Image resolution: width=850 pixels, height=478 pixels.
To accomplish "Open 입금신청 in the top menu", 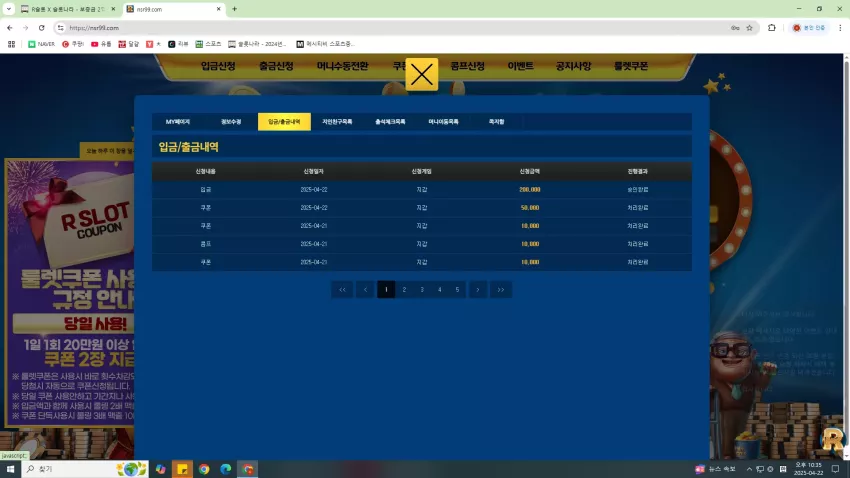I will [218, 66].
